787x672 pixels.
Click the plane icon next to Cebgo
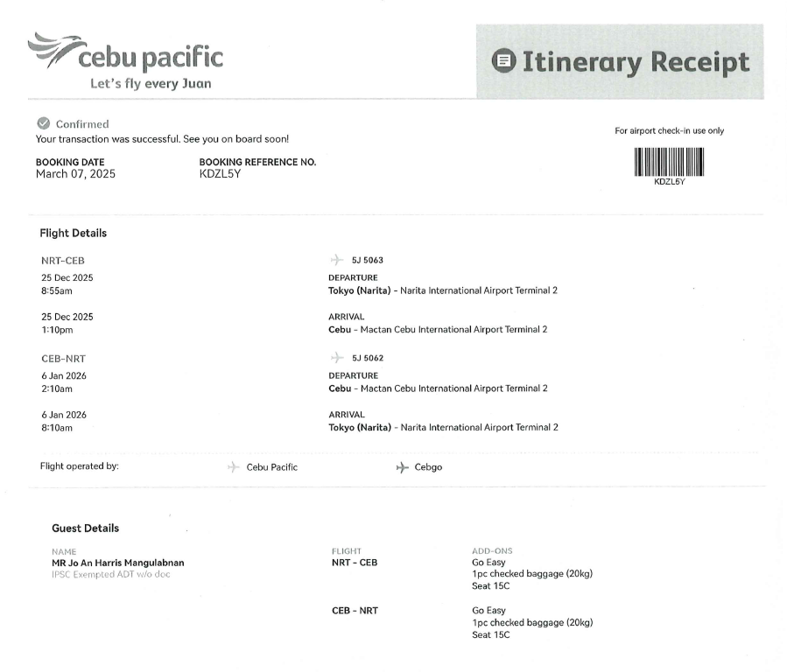[x=402, y=467]
